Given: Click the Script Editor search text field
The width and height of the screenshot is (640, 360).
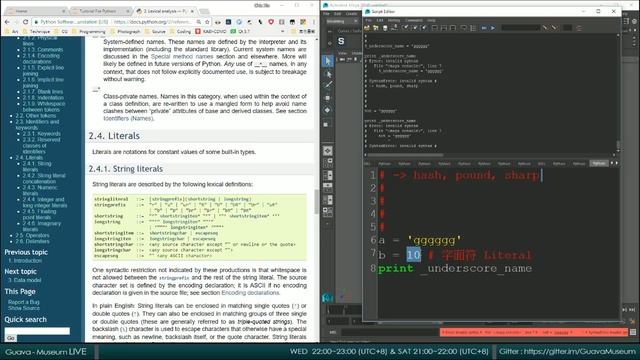Looking at the screenshot, I should point(520,28).
